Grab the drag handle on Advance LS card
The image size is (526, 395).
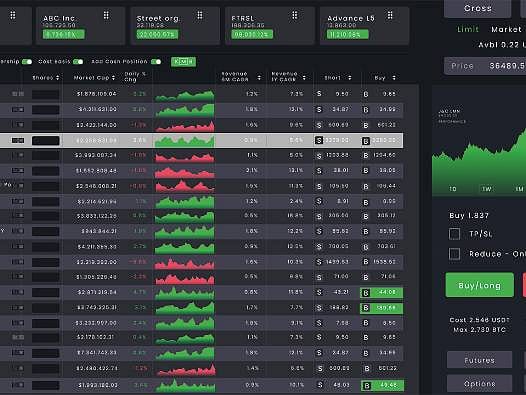390,15
